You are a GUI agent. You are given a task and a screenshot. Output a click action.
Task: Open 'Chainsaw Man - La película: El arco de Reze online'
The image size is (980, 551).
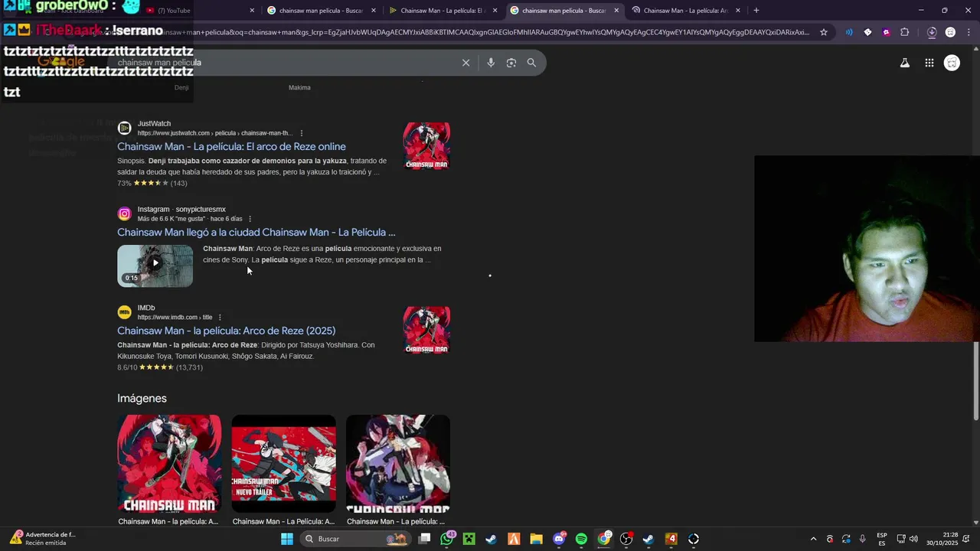[x=231, y=147]
